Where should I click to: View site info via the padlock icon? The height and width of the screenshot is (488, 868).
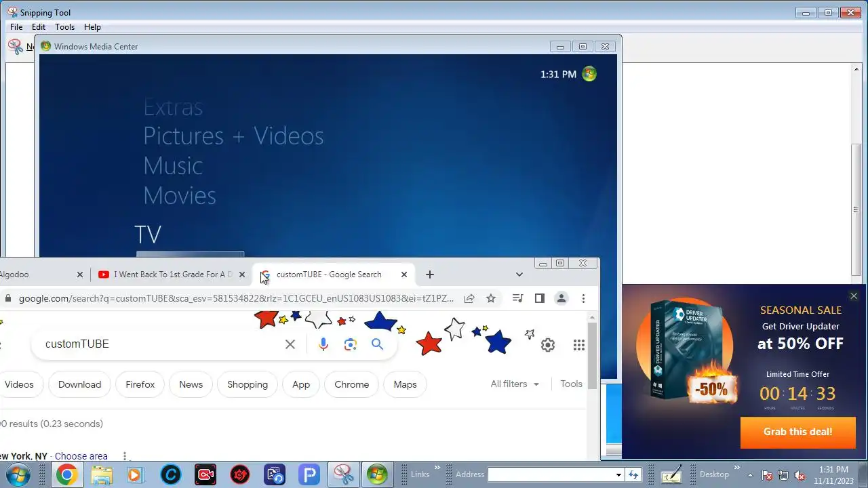pos(7,298)
